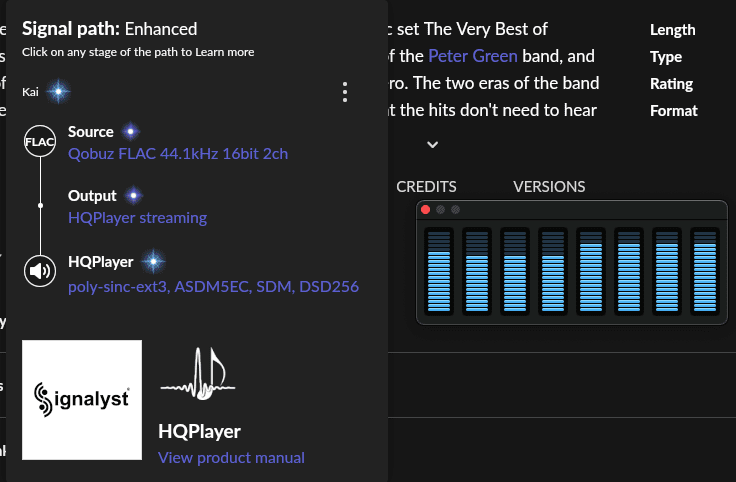Click the Signalyst logo thumbnail
This screenshot has height=482, width=736.
click(82, 400)
